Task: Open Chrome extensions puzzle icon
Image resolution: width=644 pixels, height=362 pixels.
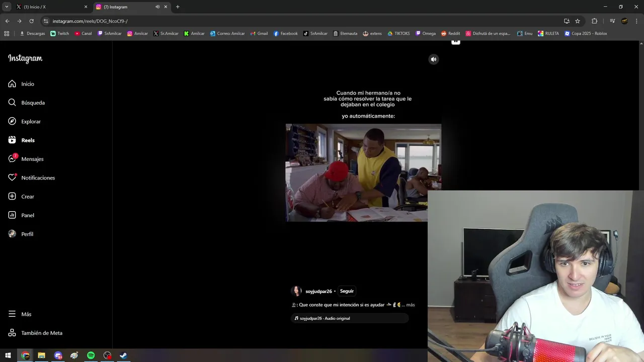Action: [x=594, y=21]
